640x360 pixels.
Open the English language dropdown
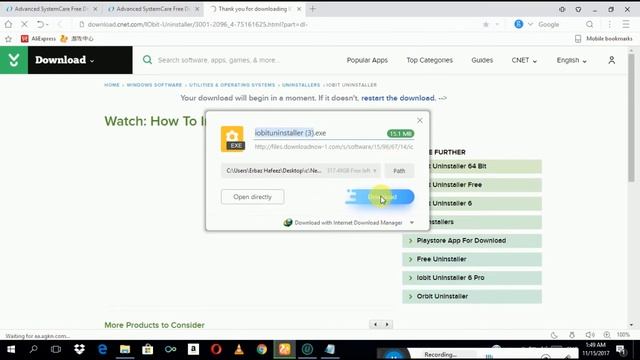(x=571, y=60)
